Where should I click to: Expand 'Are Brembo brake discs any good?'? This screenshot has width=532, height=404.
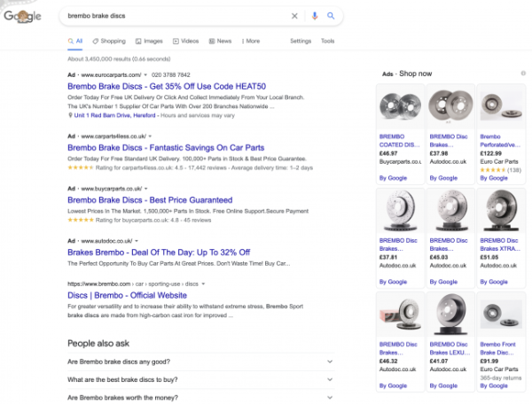tap(199, 361)
